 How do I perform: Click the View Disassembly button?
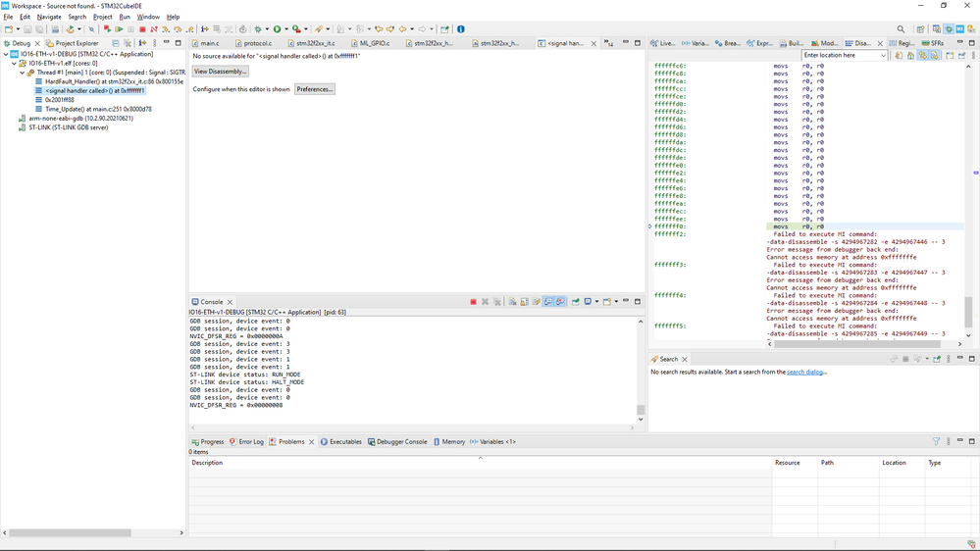click(220, 72)
